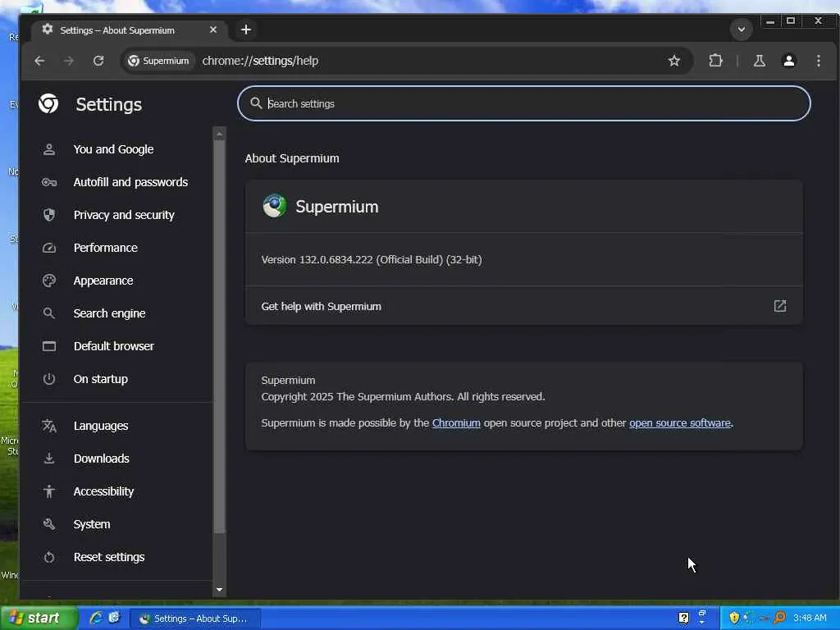Open the Windows Start menu

tap(38, 619)
